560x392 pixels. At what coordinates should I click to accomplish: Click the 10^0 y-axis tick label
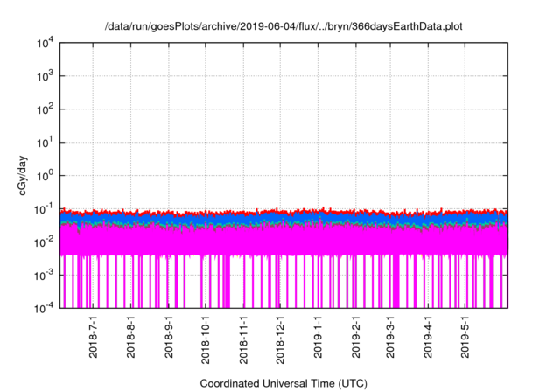45,176
